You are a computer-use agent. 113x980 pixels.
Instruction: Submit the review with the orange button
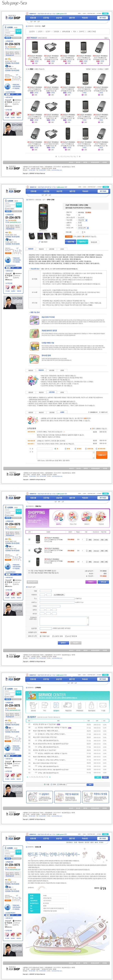tap(102, 455)
